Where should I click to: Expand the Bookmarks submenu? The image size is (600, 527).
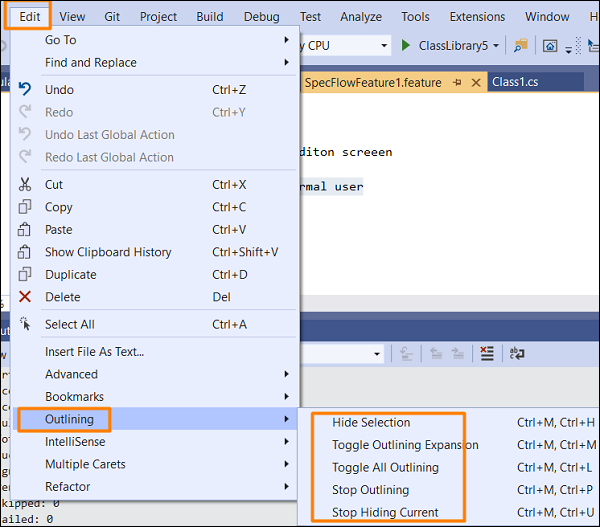pos(286,396)
